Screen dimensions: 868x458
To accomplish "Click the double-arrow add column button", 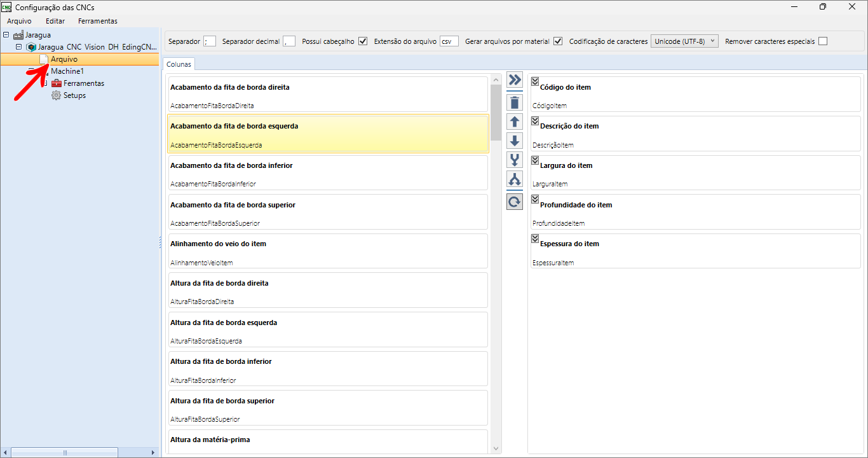I will click(x=515, y=80).
